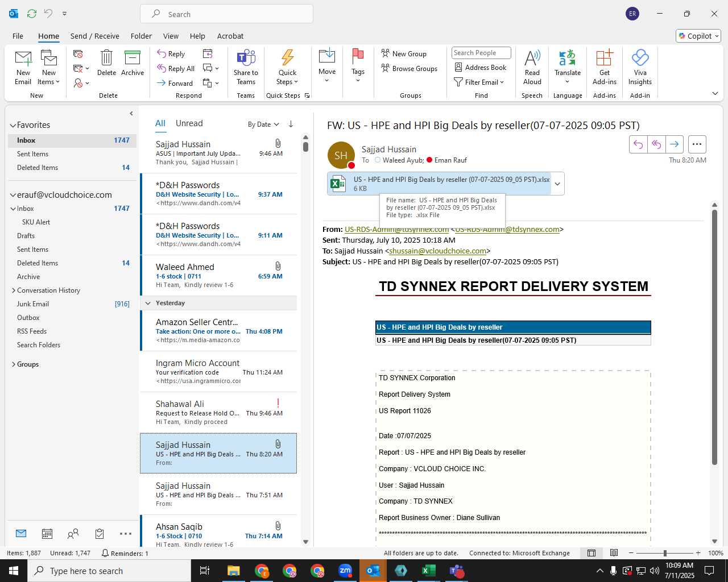The image size is (728, 582).
Task: Open Translate options
Action: point(568,67)
